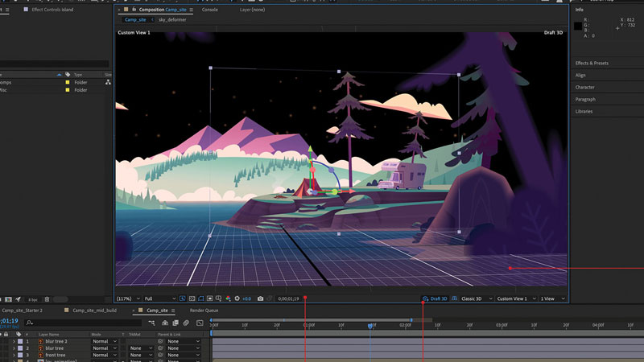Click the composition flowchart icon in timeline
The image size is (644, 362).
tap(151, 323)
